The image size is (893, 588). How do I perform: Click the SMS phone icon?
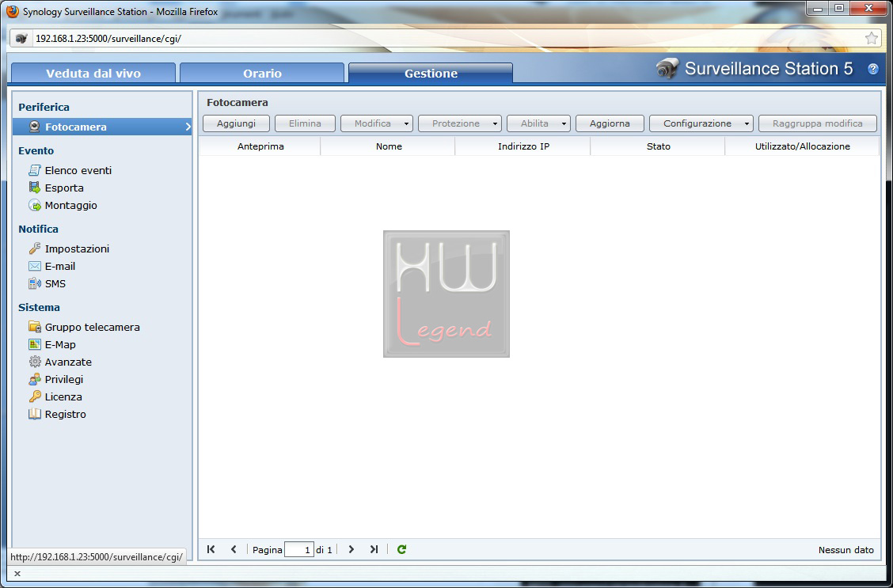(35, 283)
